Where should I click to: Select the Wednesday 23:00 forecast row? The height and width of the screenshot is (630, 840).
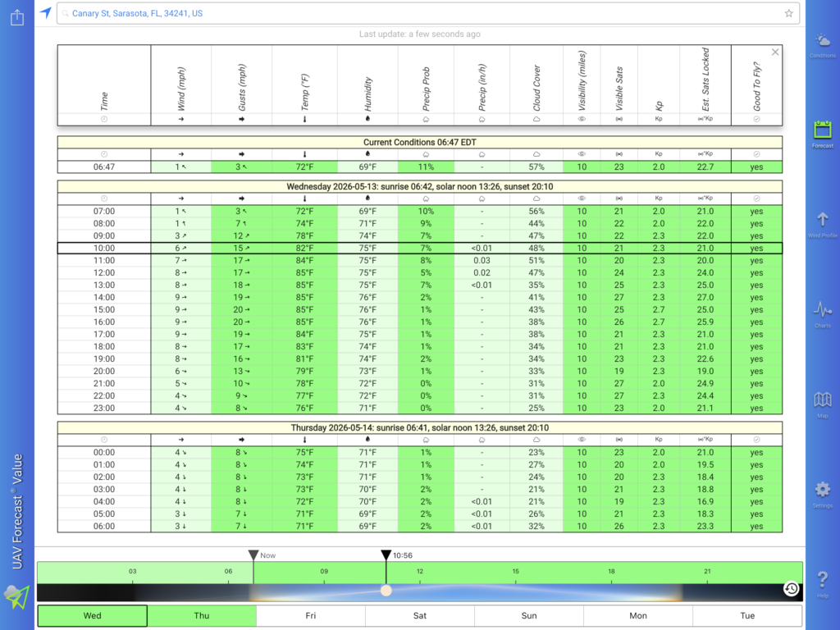click(x=420, y=409)
